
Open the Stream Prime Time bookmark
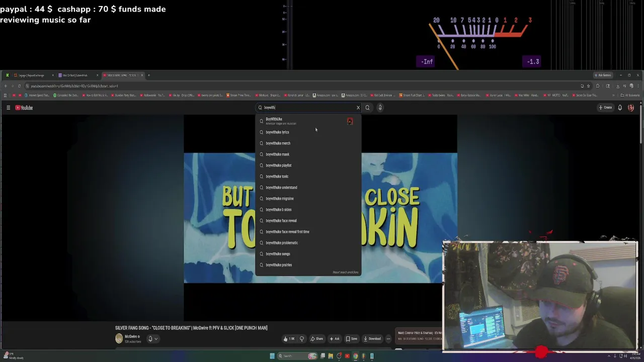click(239, 95)
